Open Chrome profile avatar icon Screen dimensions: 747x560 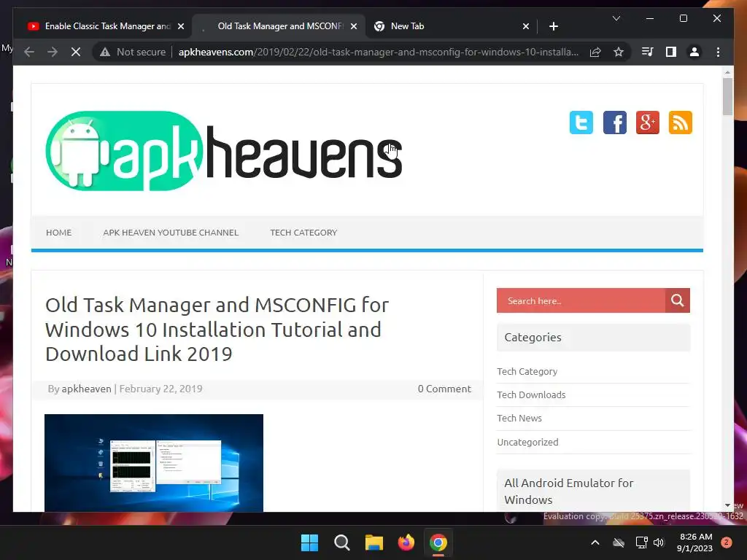pos(694,52)
